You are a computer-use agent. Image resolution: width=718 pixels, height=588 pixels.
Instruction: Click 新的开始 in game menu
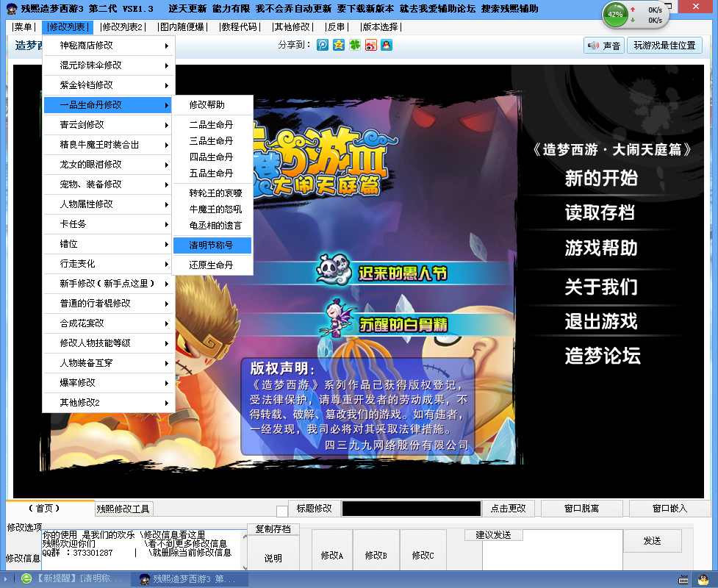pyautogui.click(x=600, y=178)
